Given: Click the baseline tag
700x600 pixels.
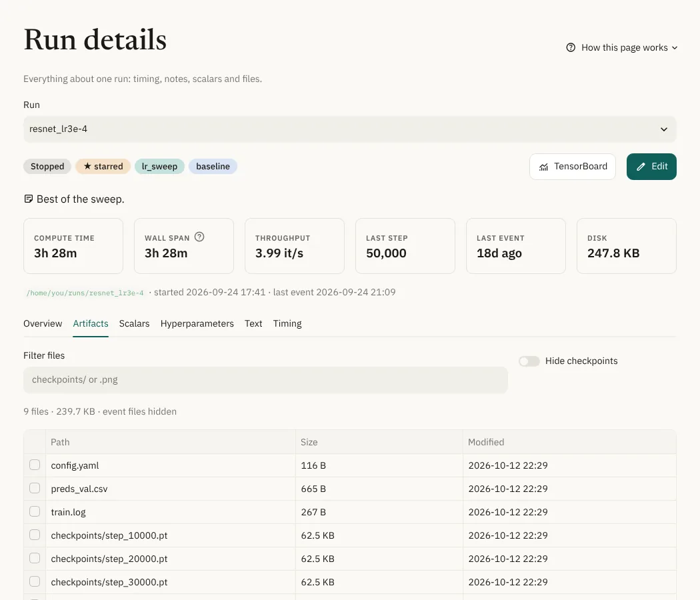Looking at the screenshot, I should [213, 167].
